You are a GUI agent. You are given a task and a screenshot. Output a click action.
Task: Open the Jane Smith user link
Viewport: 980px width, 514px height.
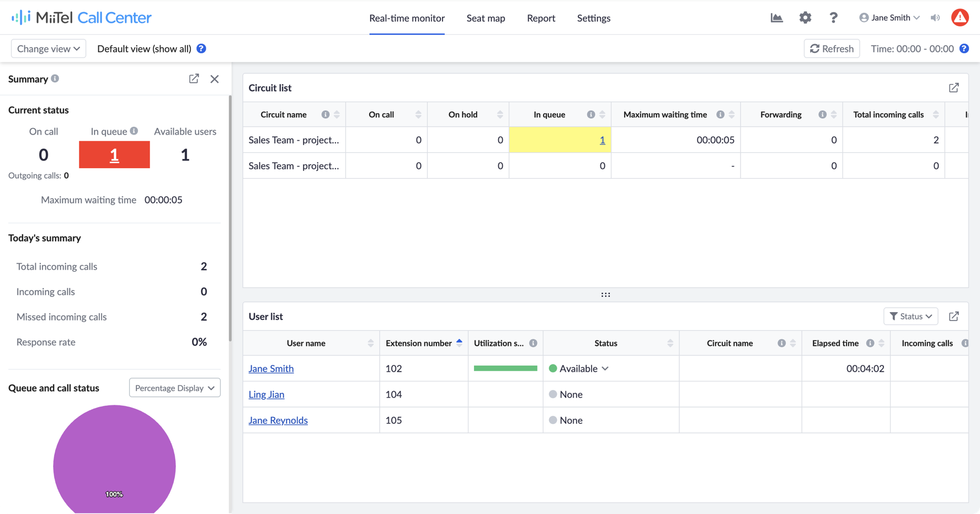pos(271,368)
